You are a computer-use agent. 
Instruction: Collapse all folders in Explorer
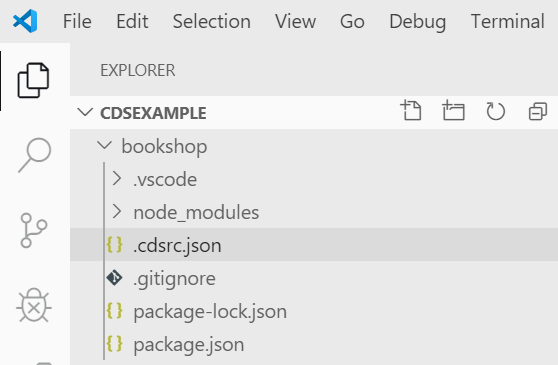[538, 111]
